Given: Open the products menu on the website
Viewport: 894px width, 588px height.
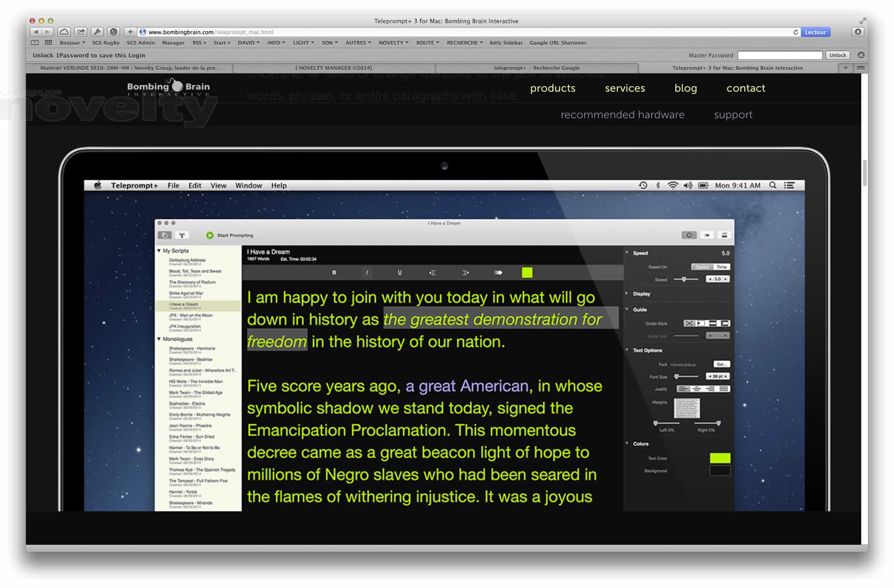Looking at the screenshot, I should (553, 88).
